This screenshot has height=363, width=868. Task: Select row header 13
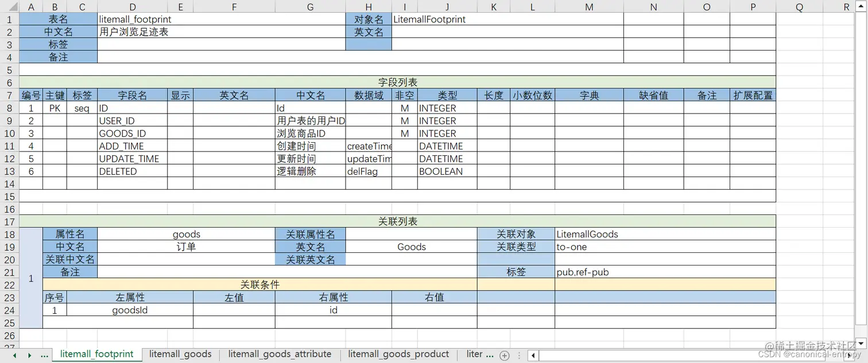(9, 171)
